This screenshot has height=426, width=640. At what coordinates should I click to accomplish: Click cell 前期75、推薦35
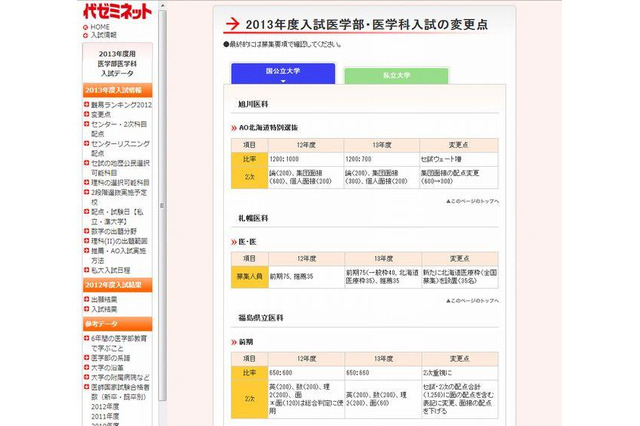(307, 276)
